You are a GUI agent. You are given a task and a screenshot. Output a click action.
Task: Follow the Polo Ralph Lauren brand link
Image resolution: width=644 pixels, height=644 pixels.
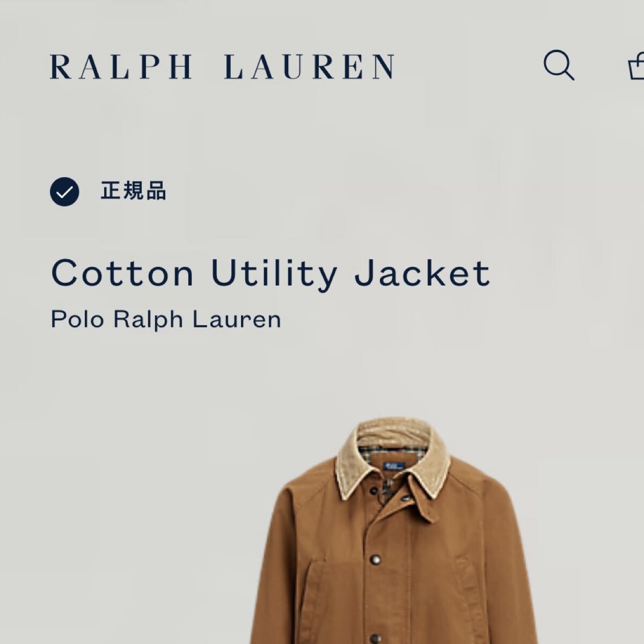coord(166,319)
